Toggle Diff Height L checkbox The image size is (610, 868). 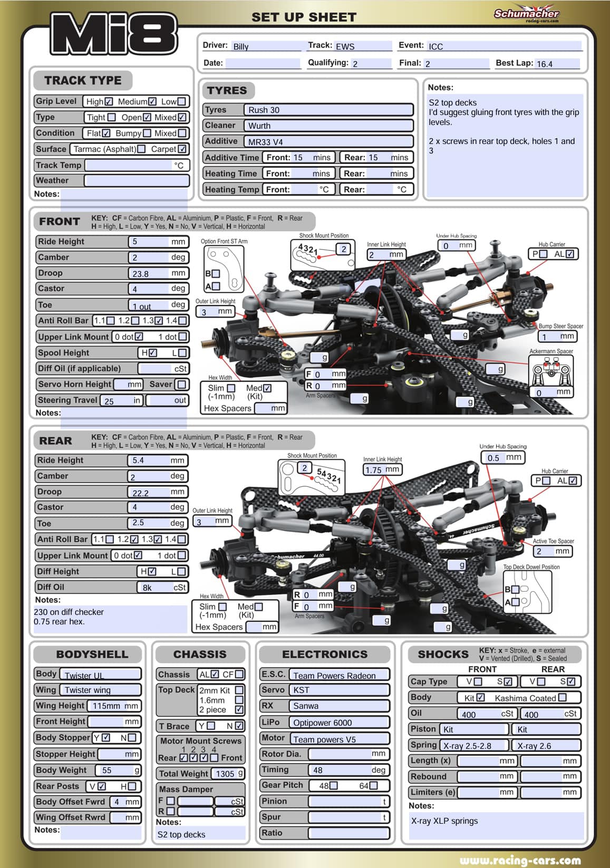[181, 572]
